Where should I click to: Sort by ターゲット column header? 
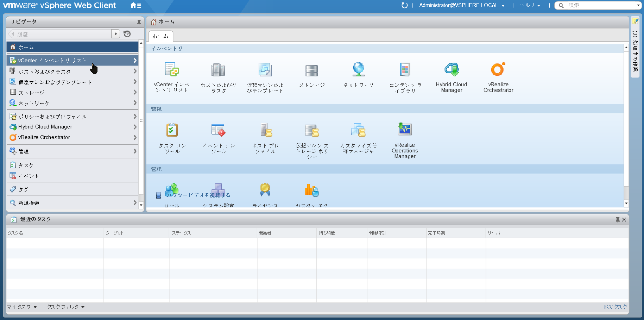coord(136,233)
